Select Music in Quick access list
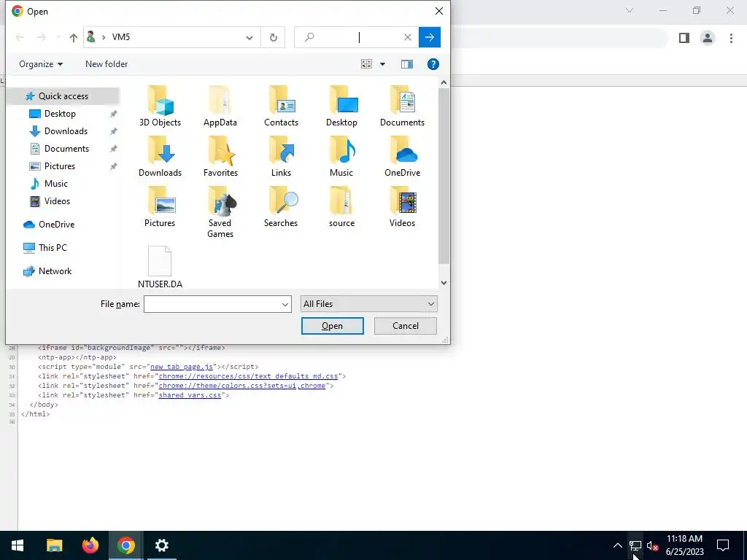 tap(55, 184)
